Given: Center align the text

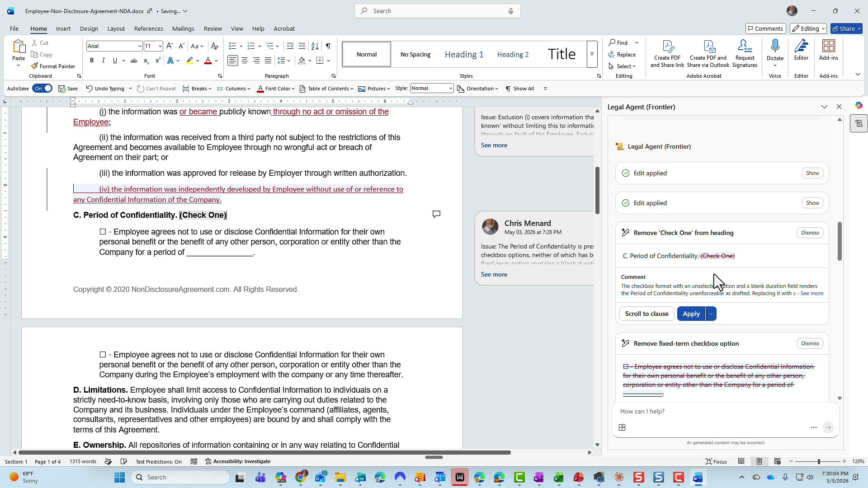Looking at the screenshot, I should (x=245, y=61).
